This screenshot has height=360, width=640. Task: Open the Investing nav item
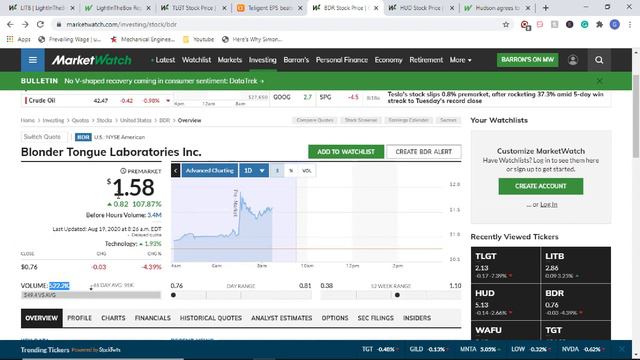click(262, 60)
